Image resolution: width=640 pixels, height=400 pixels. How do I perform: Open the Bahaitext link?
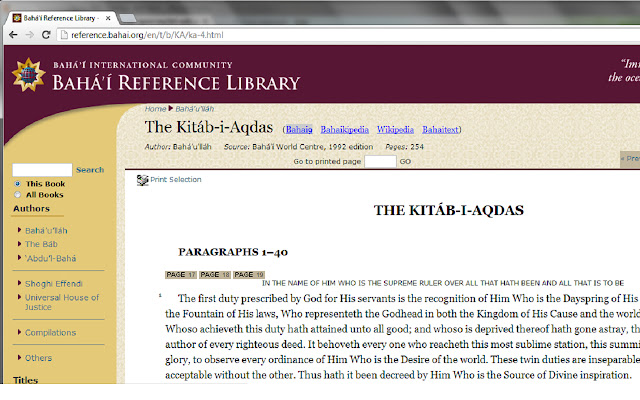pyautogui.click(x=440, y=129)
